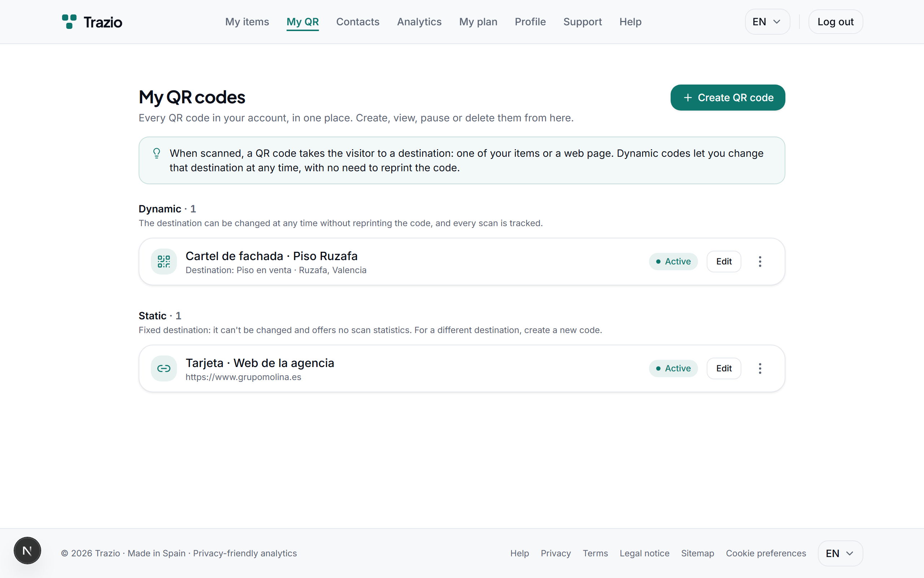924x578 pixels.
Task: Open the Next.js dev tools badge
Action: click(x=27, y=551)
